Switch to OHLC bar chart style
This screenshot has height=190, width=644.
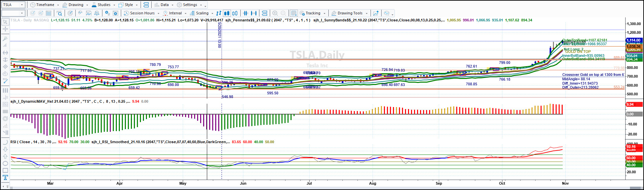click(219, 13)
